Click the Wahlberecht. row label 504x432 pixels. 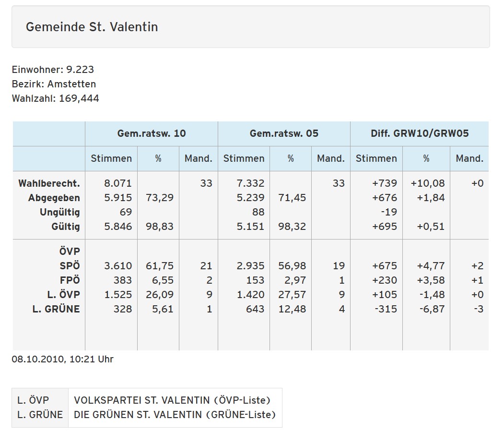[x=49, y=183]
